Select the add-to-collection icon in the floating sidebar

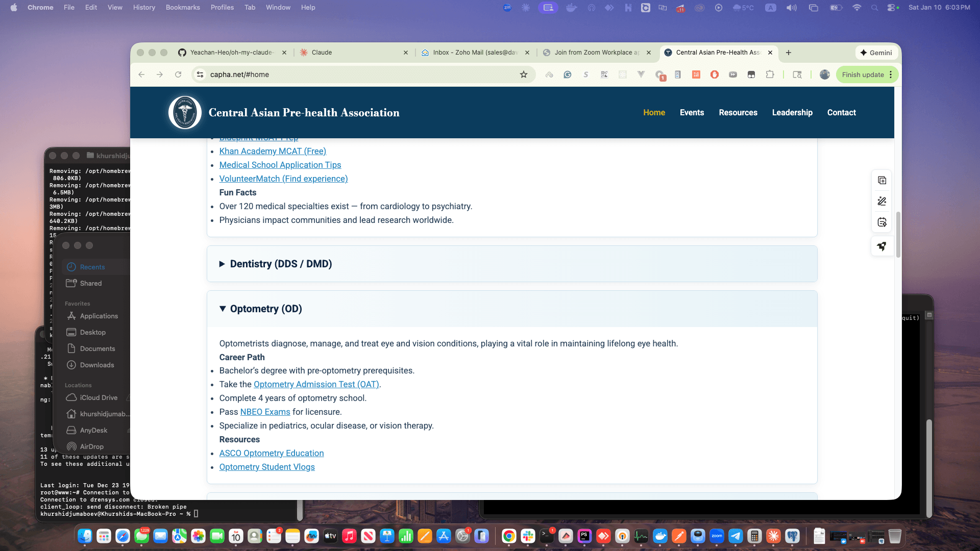(x=882, y=180)
